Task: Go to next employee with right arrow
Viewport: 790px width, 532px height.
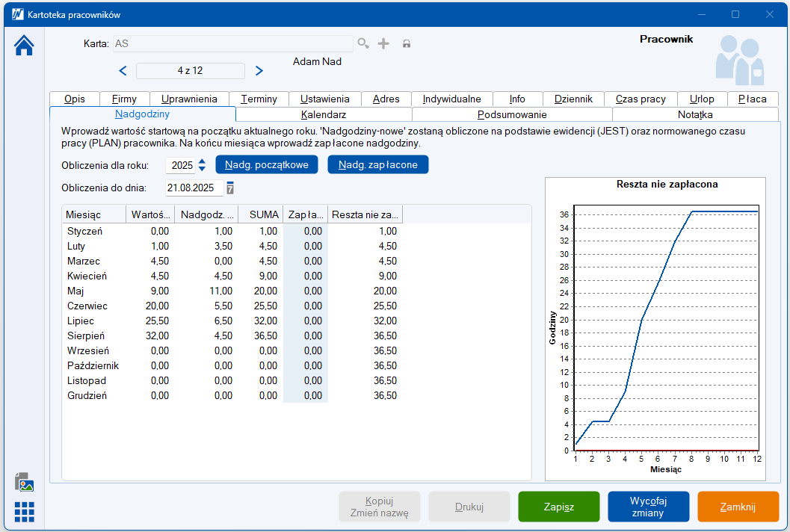Action: pyautogui.click(x=259, y=71)
